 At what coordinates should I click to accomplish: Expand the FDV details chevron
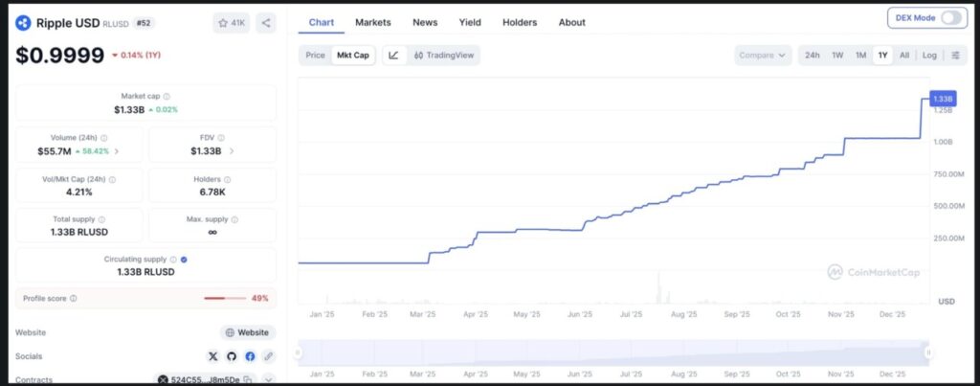point(232,151)
